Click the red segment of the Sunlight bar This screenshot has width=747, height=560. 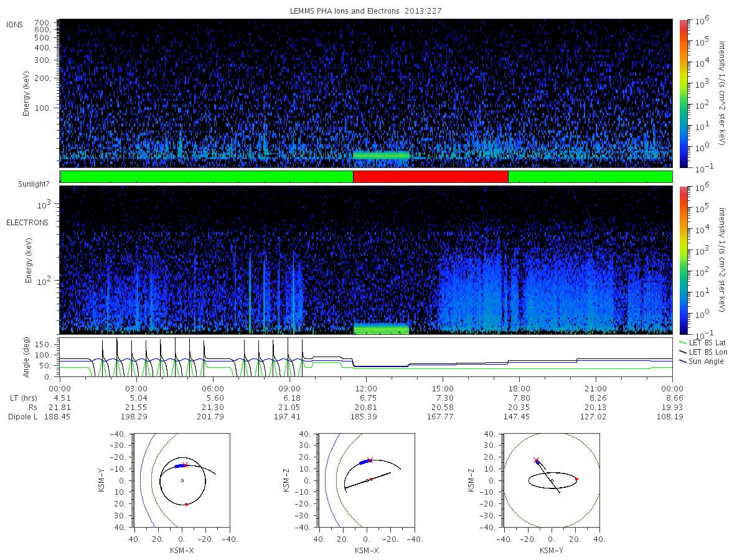coord(431,177)
